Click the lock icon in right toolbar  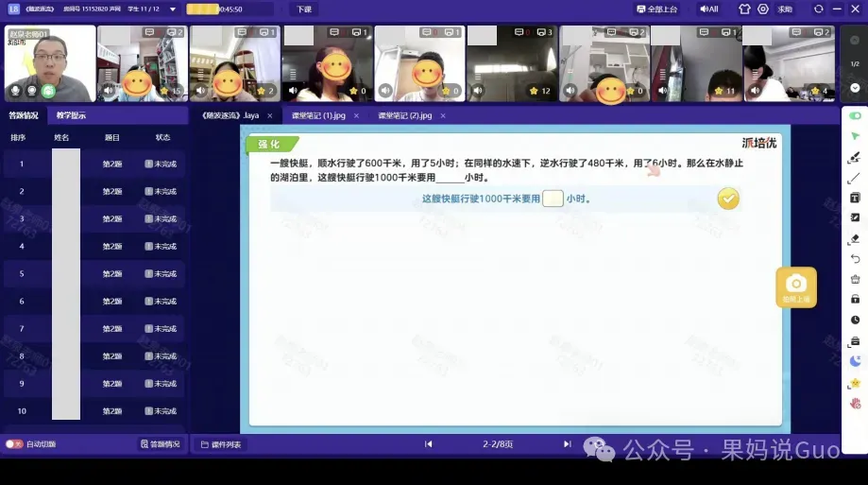click(x=856, y=300)
